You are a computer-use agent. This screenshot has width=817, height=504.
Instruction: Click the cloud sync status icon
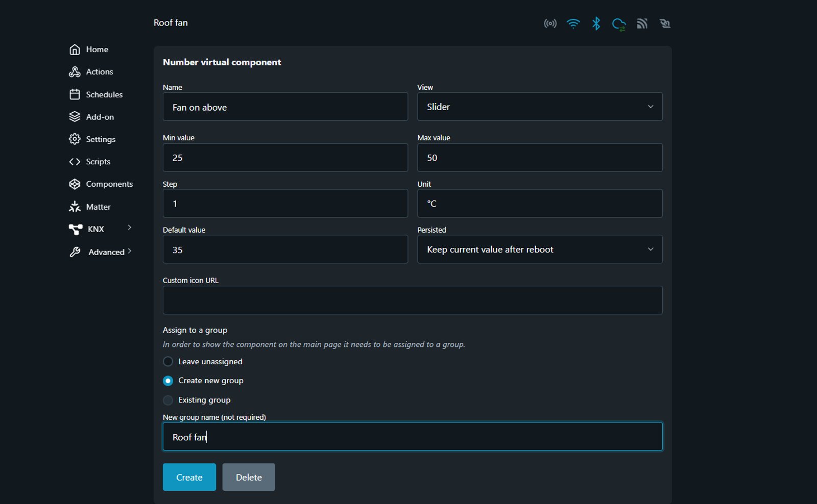coord(619,24)
